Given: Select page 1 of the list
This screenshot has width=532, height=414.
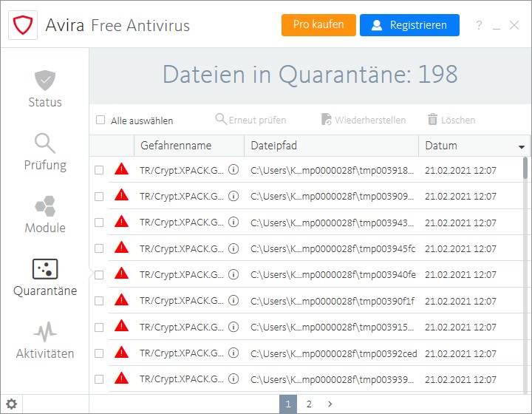Looking at the screenshot, I should [x=288, y=404].
